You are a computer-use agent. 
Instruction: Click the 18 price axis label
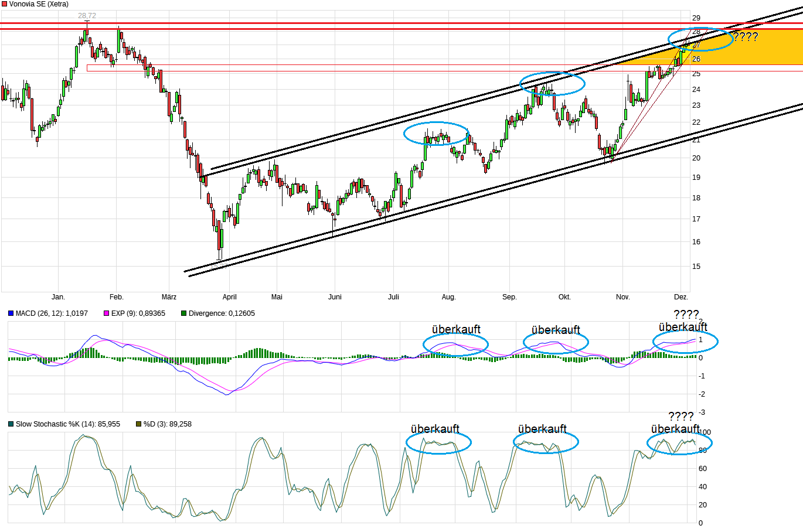(696, 198)
